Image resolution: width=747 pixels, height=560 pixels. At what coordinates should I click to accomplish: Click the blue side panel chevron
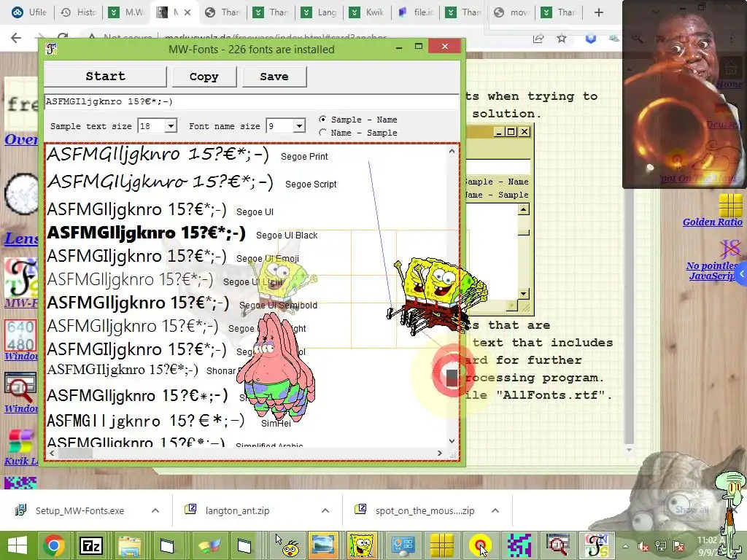coord(741,274)
